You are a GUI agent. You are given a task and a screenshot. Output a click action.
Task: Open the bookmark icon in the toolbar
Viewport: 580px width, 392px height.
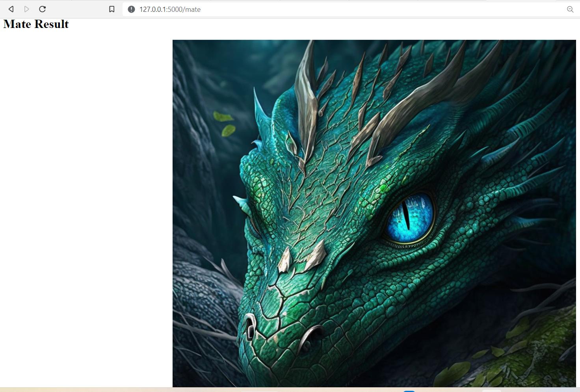(x=112, y=9)
